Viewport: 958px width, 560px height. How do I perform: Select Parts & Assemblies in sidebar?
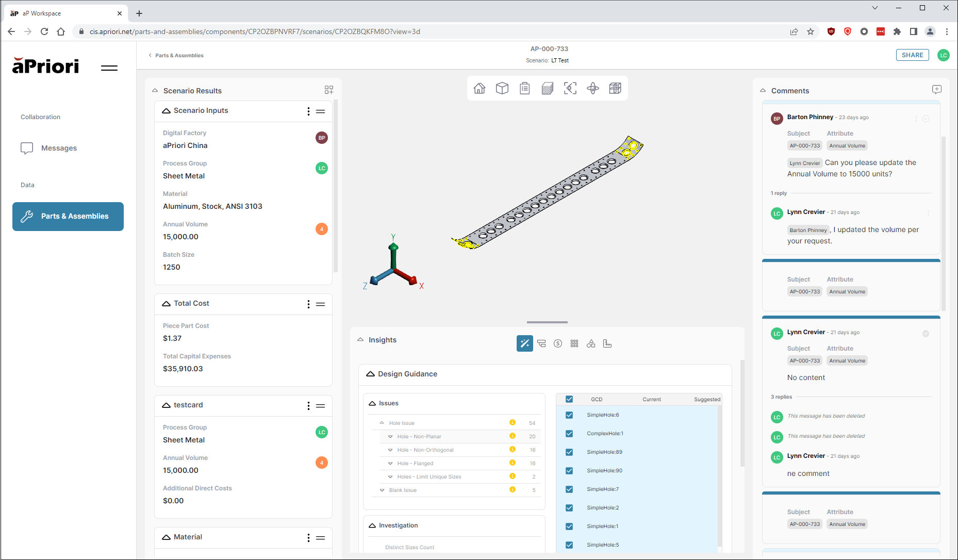tap(68, 216)
